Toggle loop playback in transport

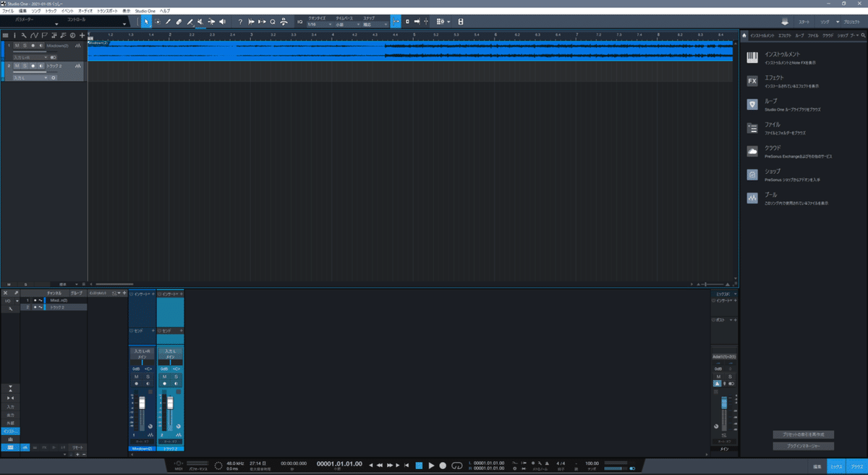(456, 465)
